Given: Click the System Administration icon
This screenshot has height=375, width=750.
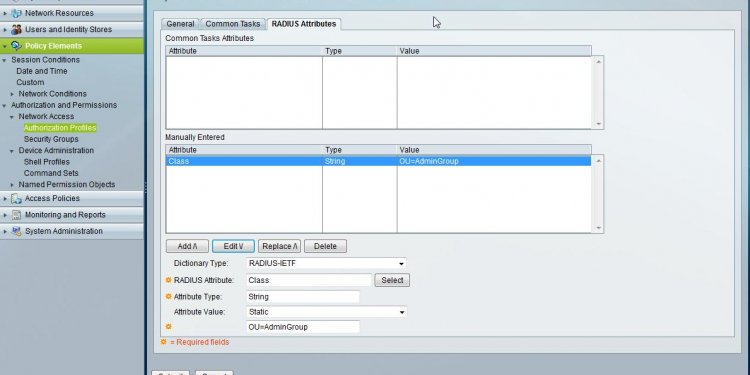Looking at the screenshot, I should (17, 231).
